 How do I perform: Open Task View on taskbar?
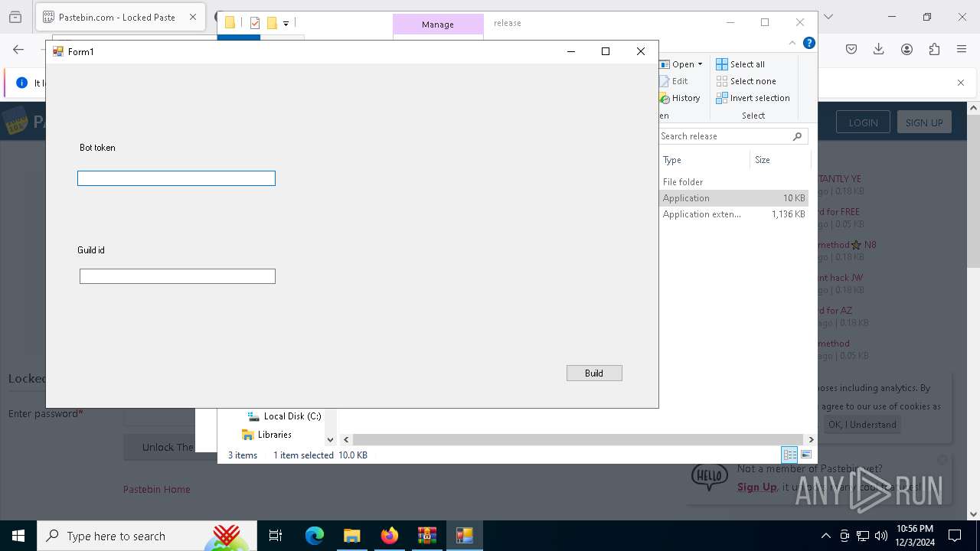[x=276, y=536]
